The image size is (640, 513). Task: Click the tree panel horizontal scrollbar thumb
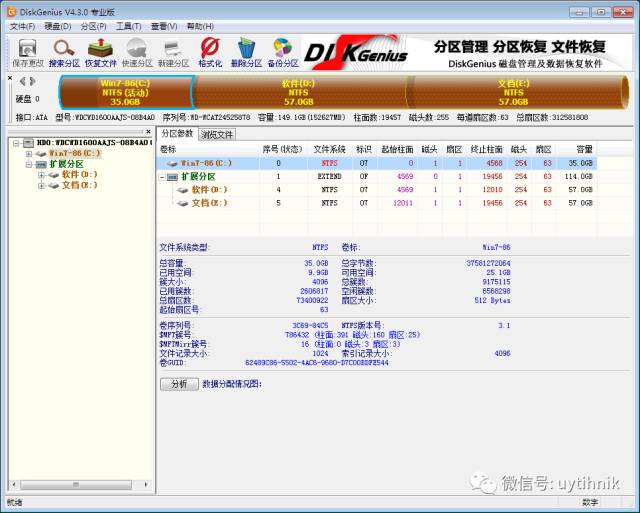pyautogui.click(x=76, y=485)
